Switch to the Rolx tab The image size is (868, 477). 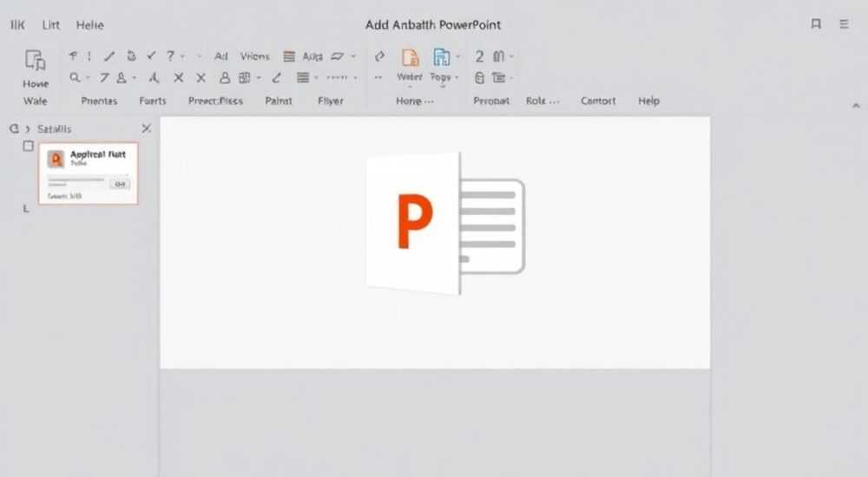point(542,101)
